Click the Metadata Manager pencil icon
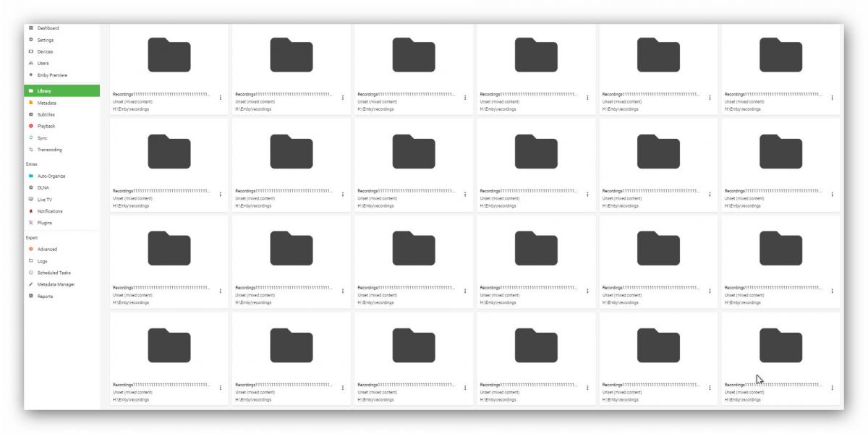Viewport: 868px width, 434px height. [30, 284]
